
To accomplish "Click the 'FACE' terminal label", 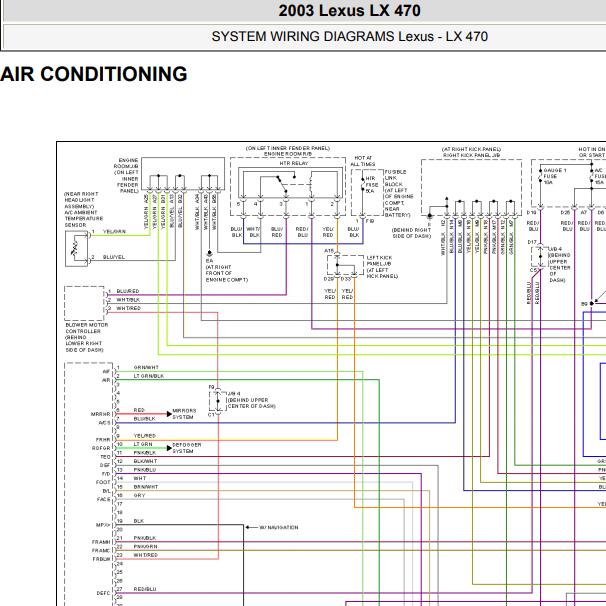I will 103,499.
